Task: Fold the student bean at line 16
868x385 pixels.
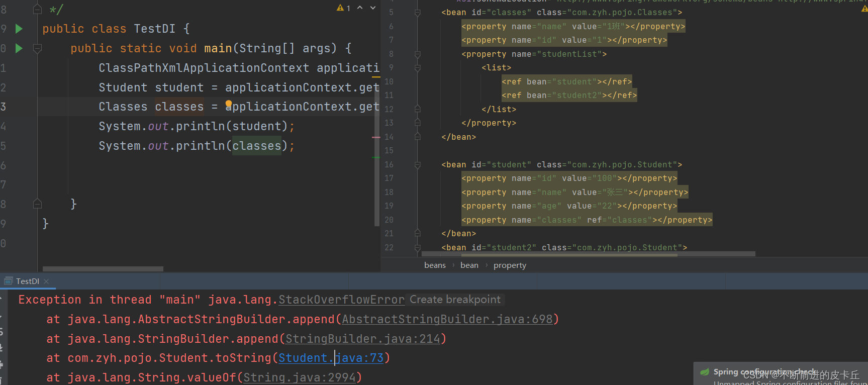Action: point(418,164)
